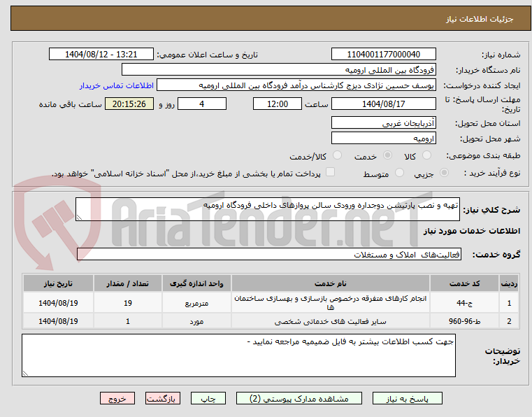532x417 pixels.
Task: Open اطلاعات تماس خریدار link
Action: click(x=117, y=85)
